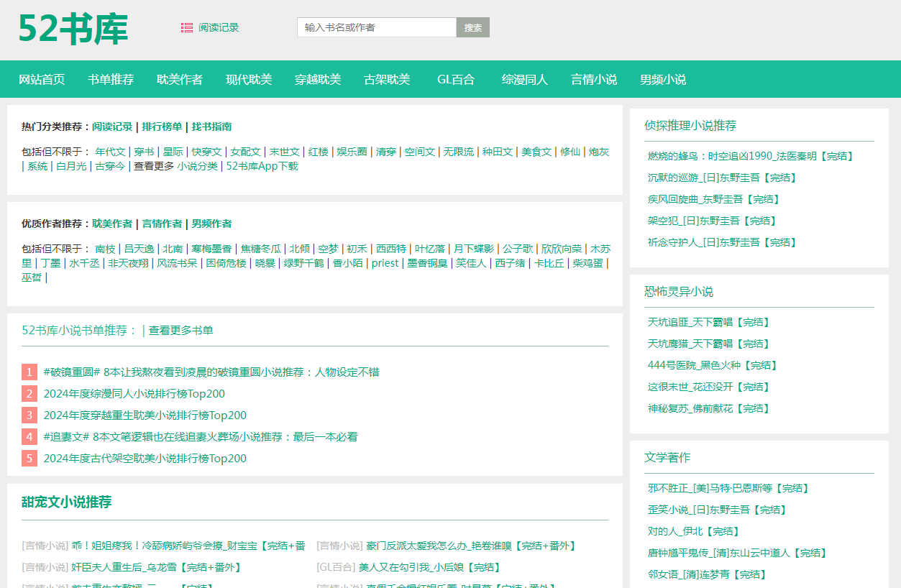The height and width of the screenshot is (588, 901).
Task: Click the author priest link
Action: pos(385,263)
